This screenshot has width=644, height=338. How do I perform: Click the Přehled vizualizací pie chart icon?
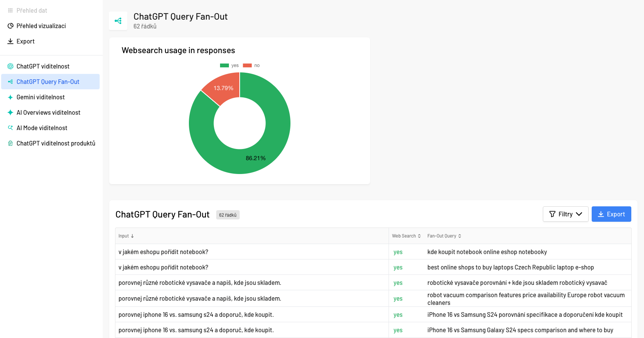click(x=10, y=26)
